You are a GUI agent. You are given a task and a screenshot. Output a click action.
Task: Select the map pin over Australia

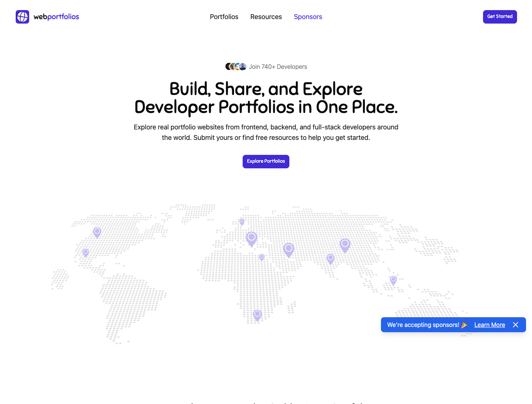click(x=393, y=280)
